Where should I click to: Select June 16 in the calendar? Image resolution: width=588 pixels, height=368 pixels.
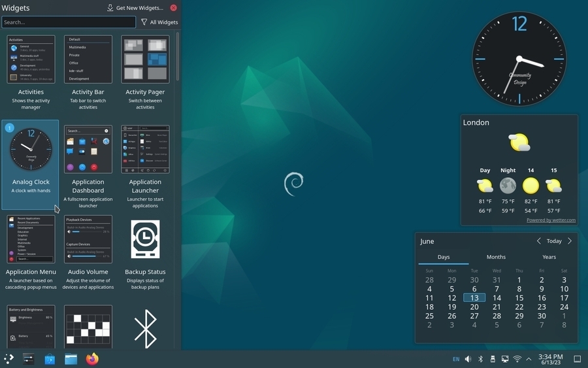tap(542, 298)
